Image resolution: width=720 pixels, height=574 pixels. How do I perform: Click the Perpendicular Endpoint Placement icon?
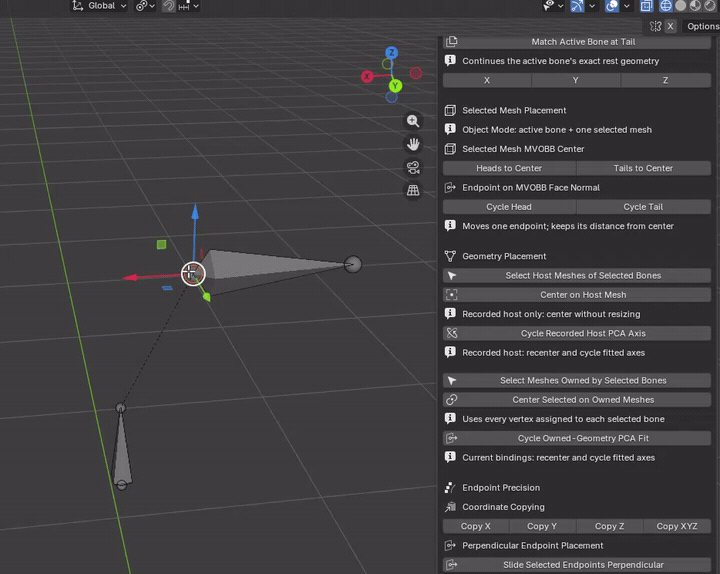point(450,546)
